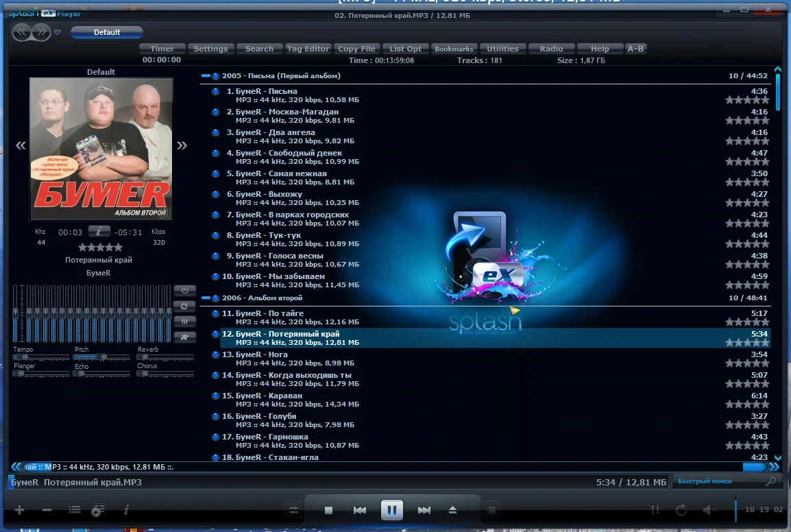Click the A-B repeat button
The height and width of the screenshot is (532, 791).
635,49
